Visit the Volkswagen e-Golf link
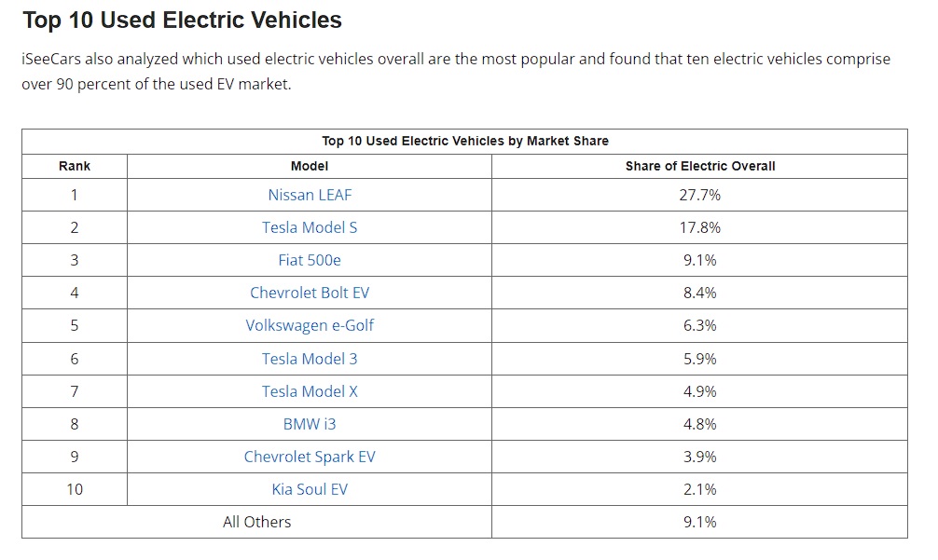938x560 pixels. pyautogui.click(x=310, y=326)
